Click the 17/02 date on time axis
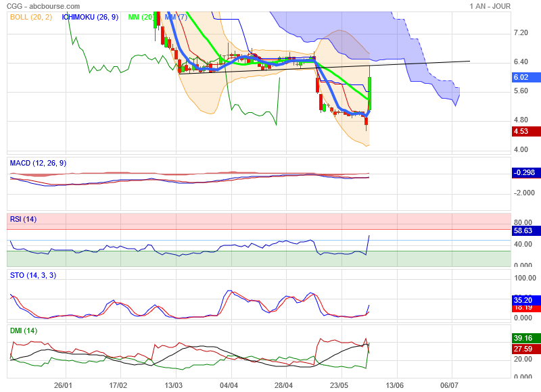Screen dimensions: 541x392 click(118, 385)
